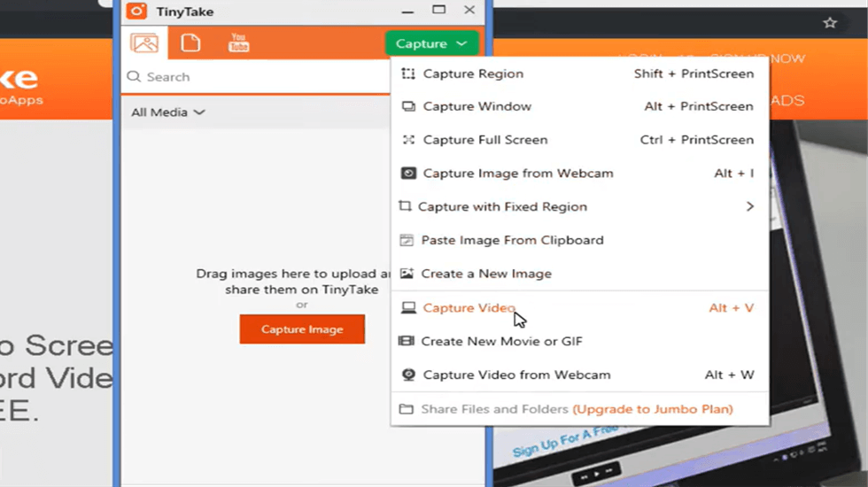The width and height of the screenshot is (868, 487).
Task: Open the Images tab icon in TinyTake
Action: pyautogui.click(x=144, y=43)
